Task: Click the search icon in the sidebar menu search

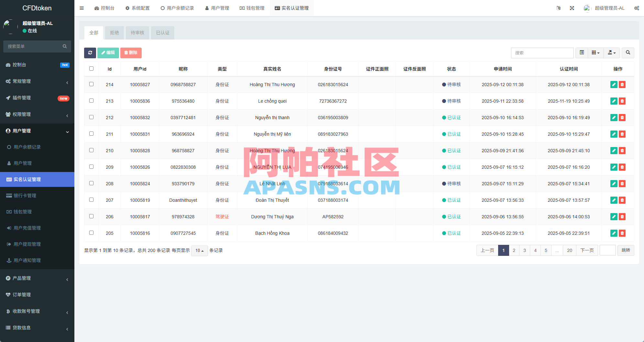Action: tap(65, 46)
